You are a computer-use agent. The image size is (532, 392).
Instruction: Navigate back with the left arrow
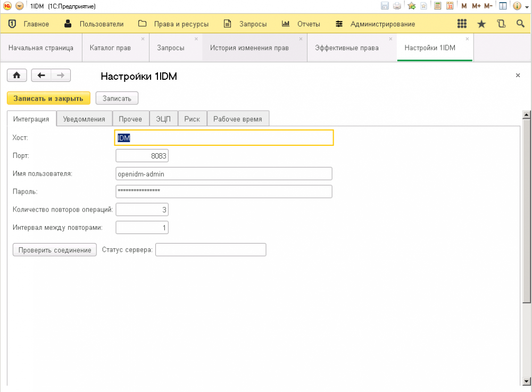pos(41,76)
